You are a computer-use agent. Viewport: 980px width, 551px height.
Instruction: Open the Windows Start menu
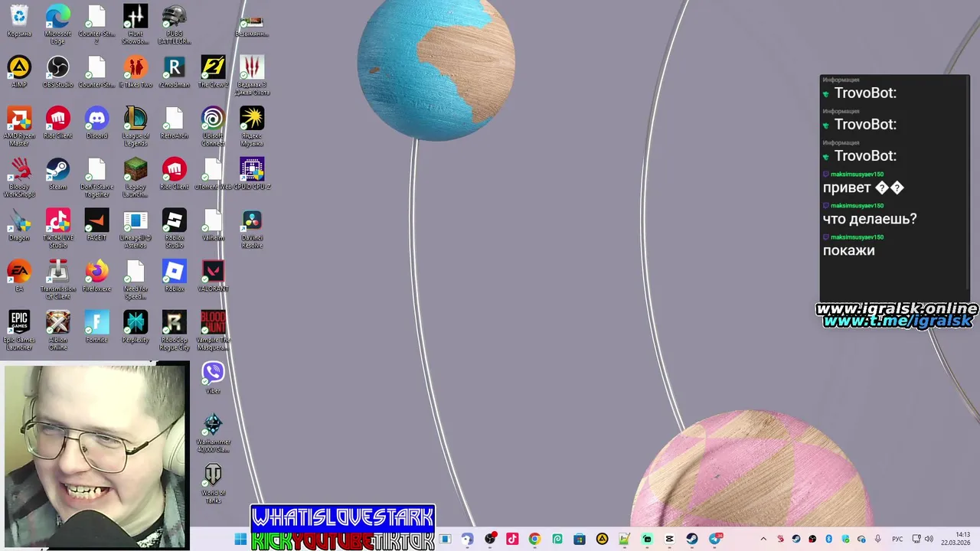click(x=240, y=540)
